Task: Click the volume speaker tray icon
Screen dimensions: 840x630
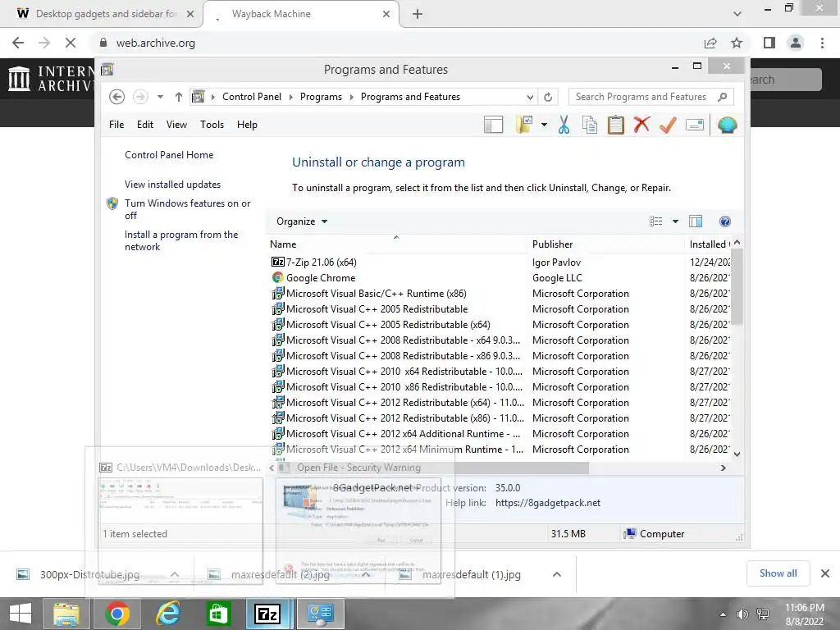Action: pos(742,614)
